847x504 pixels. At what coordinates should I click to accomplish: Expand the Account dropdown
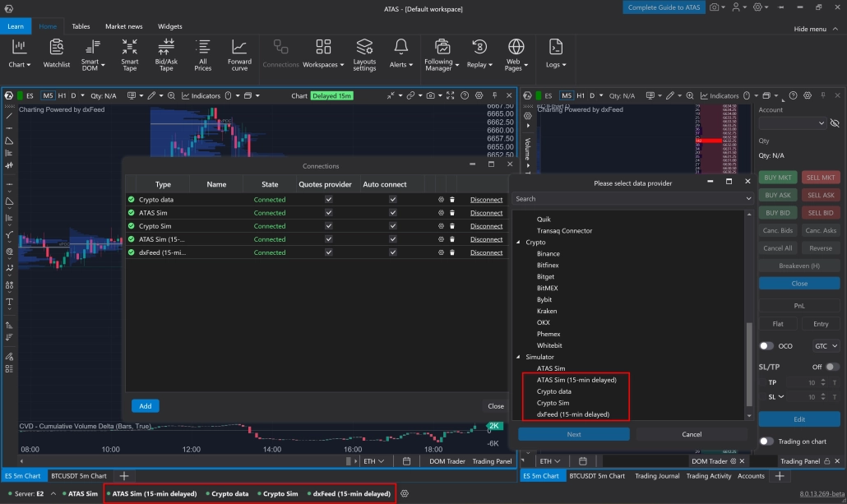793,123
